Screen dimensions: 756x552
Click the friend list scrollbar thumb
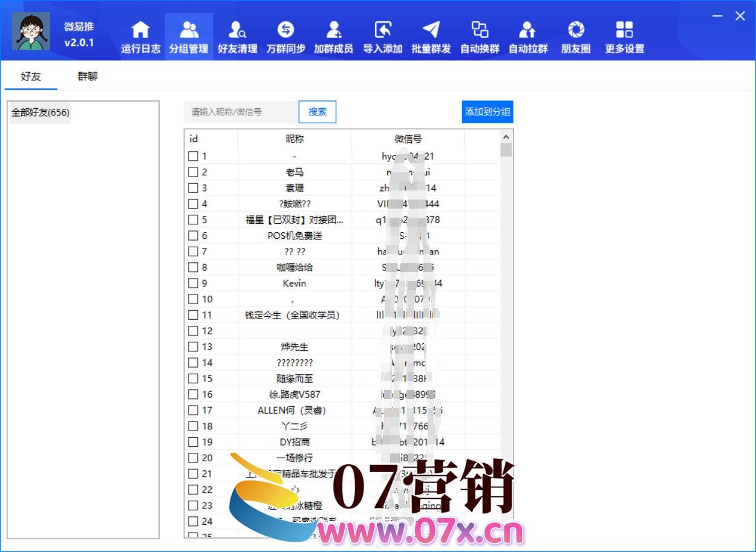pos(506,149)
